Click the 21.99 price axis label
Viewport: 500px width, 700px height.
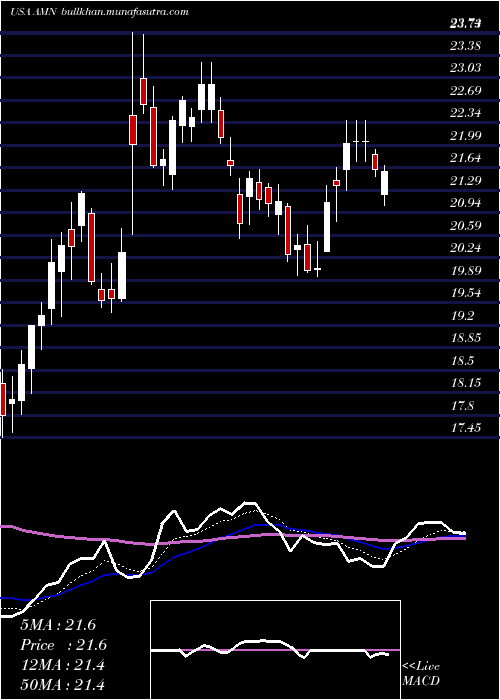coord(466,135)
